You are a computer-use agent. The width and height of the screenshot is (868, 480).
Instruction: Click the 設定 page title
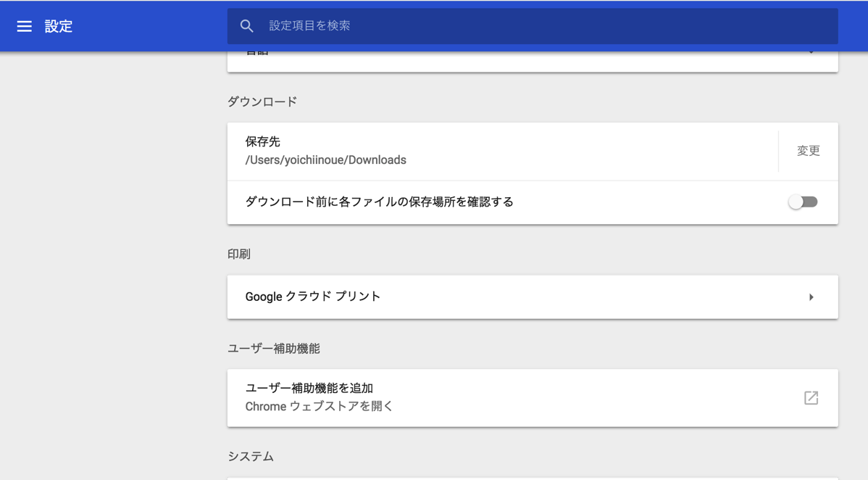click(x=59, y=26)
